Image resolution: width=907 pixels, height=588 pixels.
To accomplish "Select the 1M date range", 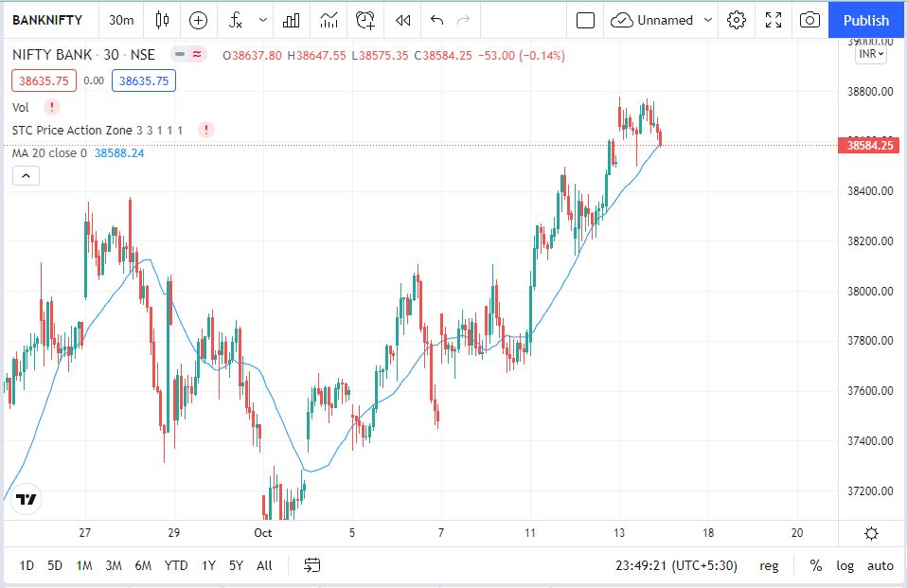I will (x=84, y=565).
